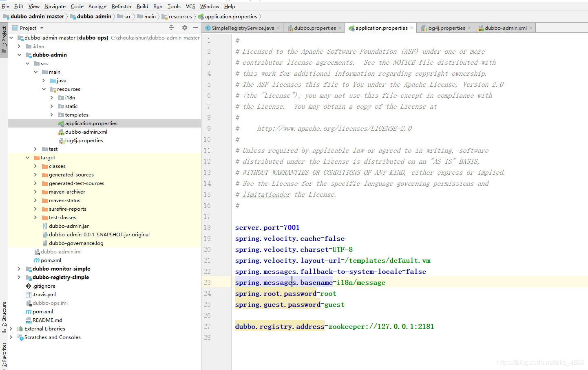Expand the java folder
The image size is (588, 370).
[x=44, y=80]
